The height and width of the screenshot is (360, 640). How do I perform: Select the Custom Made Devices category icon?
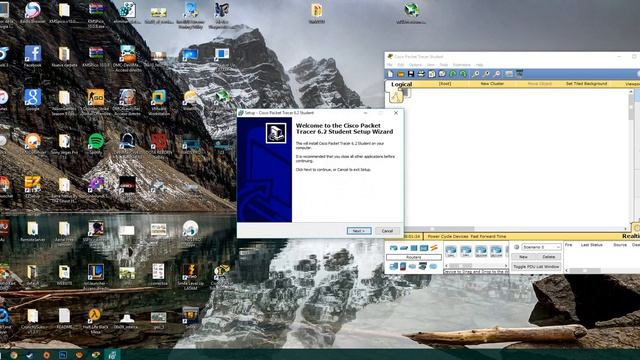click(x=422, y=267)
